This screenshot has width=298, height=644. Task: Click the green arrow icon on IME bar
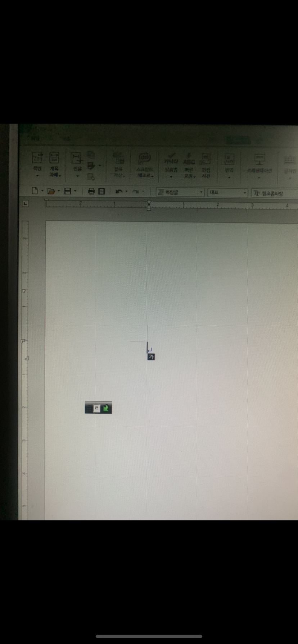pos(106,408)
